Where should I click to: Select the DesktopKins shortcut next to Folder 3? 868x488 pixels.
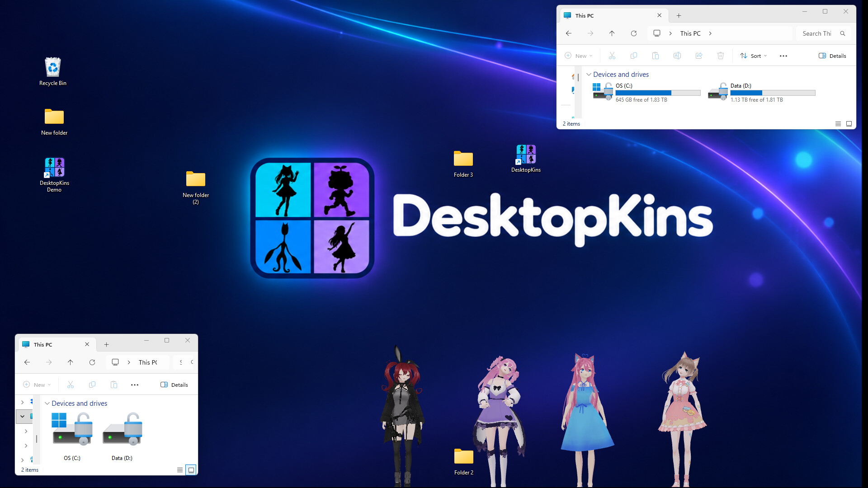526,159
